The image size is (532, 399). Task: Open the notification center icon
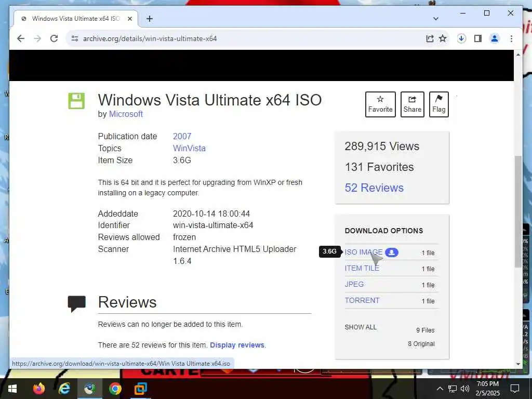click(x=515, y=389)
